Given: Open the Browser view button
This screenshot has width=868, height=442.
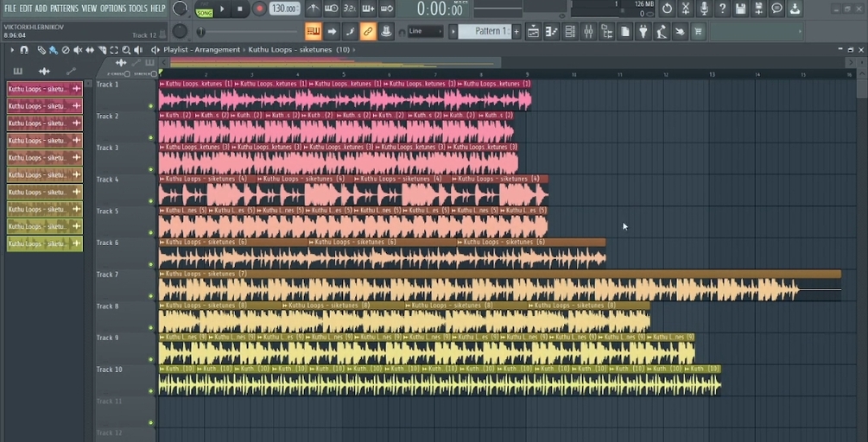Looking at the screenshot, I should (606, 32).
